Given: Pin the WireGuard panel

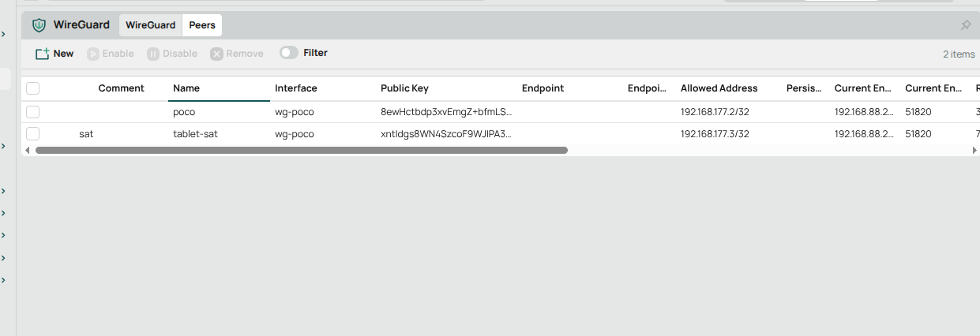Looking at the screenshot, I should pyautogui.click(x=965, y=25).
